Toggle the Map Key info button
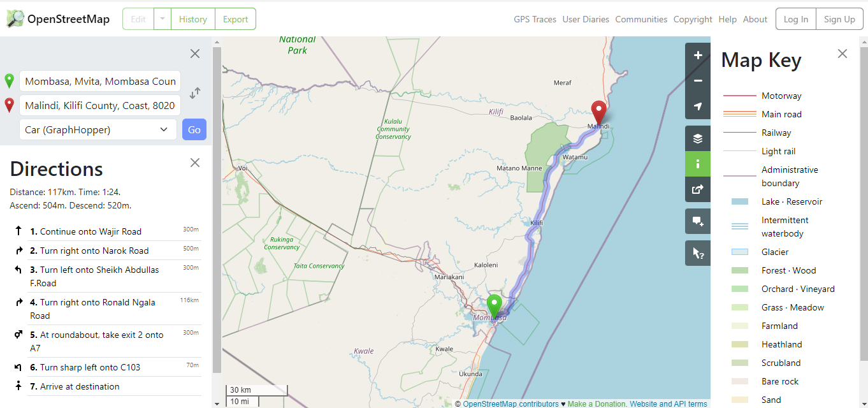This screenshot has height=408, width=868. (x=698, y=164)
